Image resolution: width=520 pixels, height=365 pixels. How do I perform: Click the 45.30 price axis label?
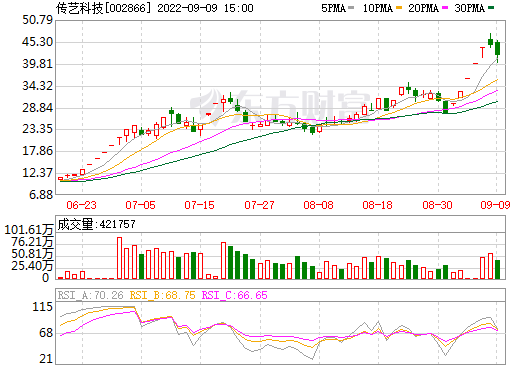click(x=37, y=42)
